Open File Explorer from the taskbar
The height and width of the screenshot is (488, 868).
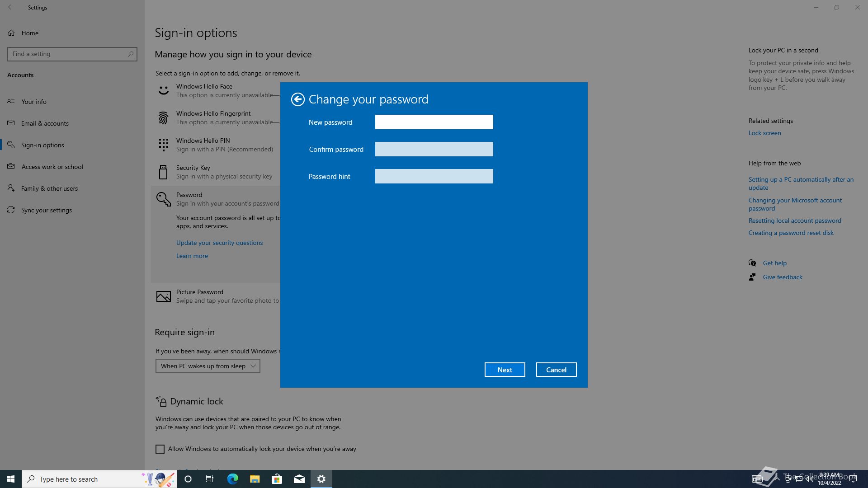[x=255, y=479]
